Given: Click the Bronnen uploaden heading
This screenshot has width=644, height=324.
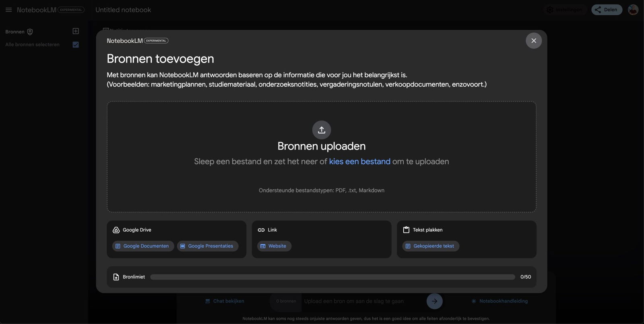Looking at the screenshot, I should tap(322, 146).
